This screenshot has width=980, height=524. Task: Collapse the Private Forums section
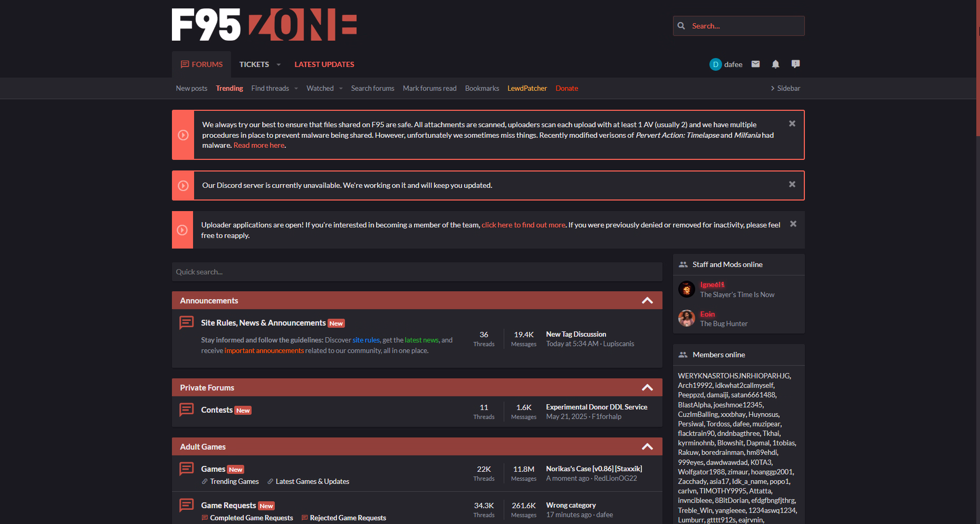[x=647, y=388]
